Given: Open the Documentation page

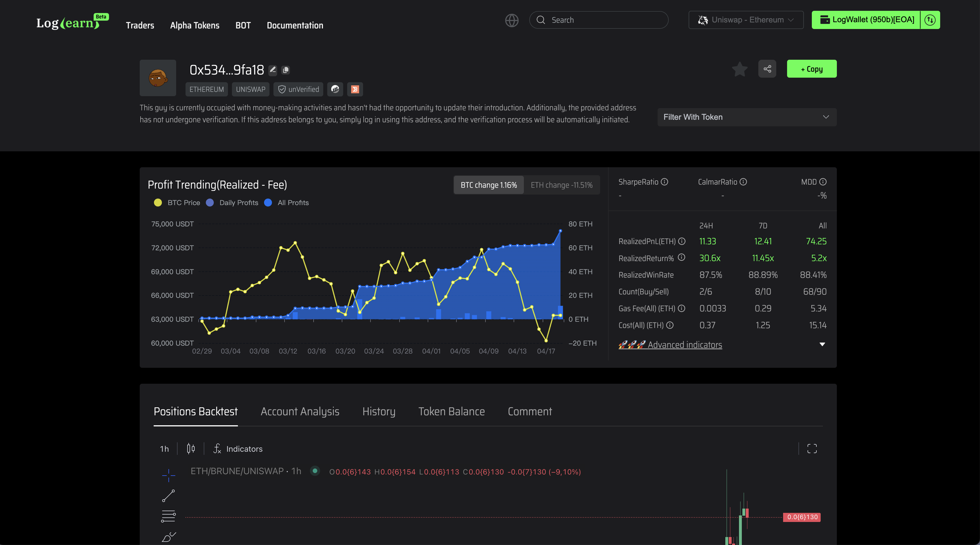Looking at the screenshot, I should 295,26.
